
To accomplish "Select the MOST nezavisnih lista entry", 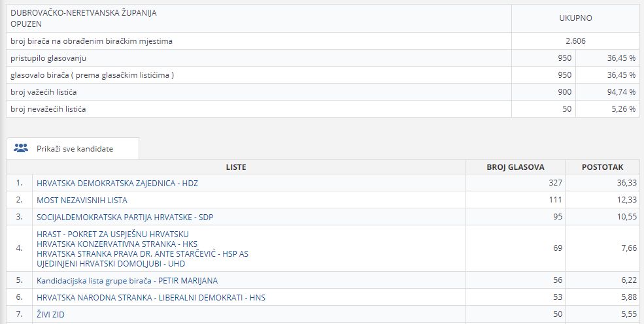I will pos(82,200).
